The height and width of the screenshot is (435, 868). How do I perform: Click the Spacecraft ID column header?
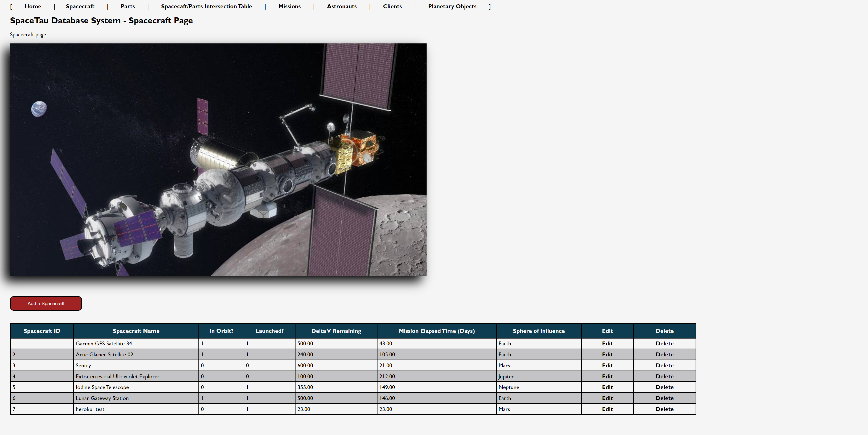coord(42,331)
